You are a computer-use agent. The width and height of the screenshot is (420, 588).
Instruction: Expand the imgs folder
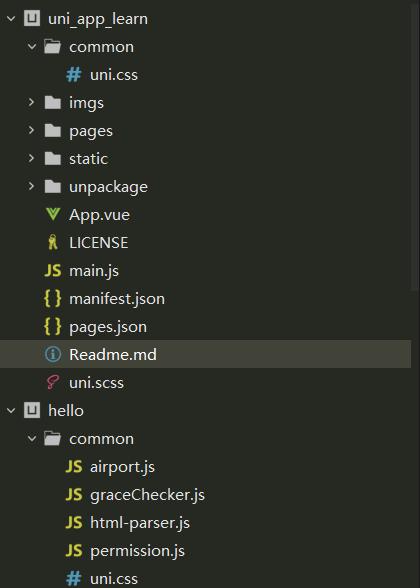tap(32, 102)
